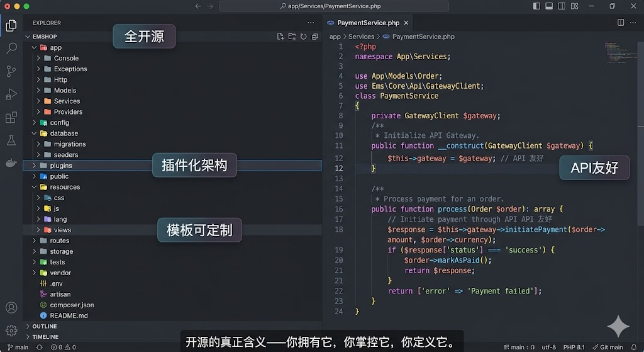Open the Search view in activity bar
The height and width of the screenshot is (352, 644).
[x=11, y=48]
